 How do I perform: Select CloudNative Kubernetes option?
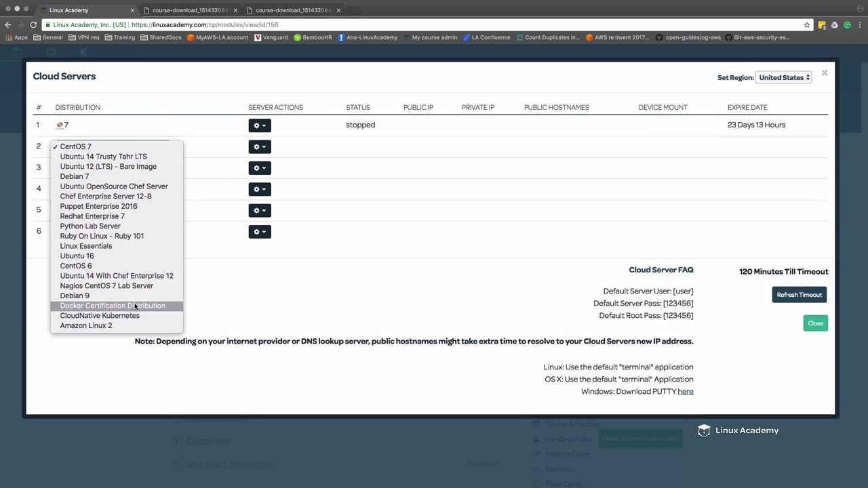coord(117,316)
